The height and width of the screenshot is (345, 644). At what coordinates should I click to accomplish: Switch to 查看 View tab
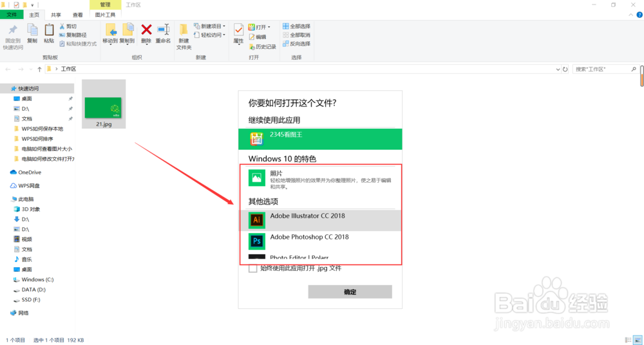(78, 15)
